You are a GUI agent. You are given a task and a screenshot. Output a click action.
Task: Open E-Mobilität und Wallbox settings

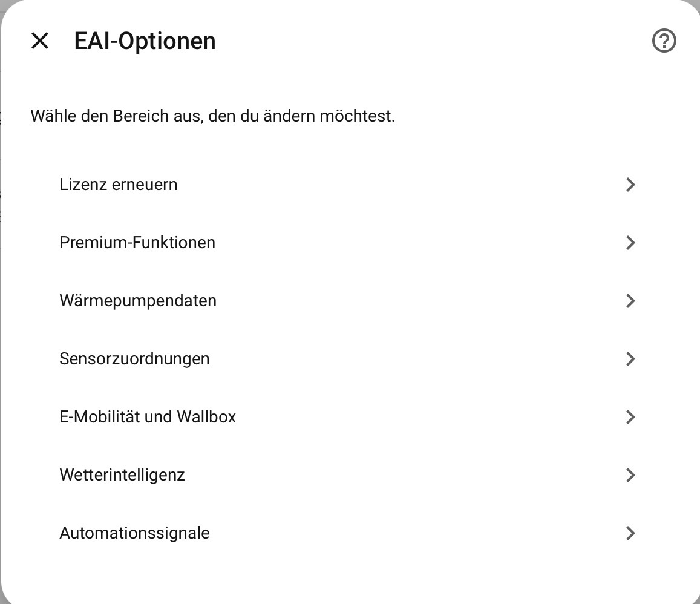(350, 416)
